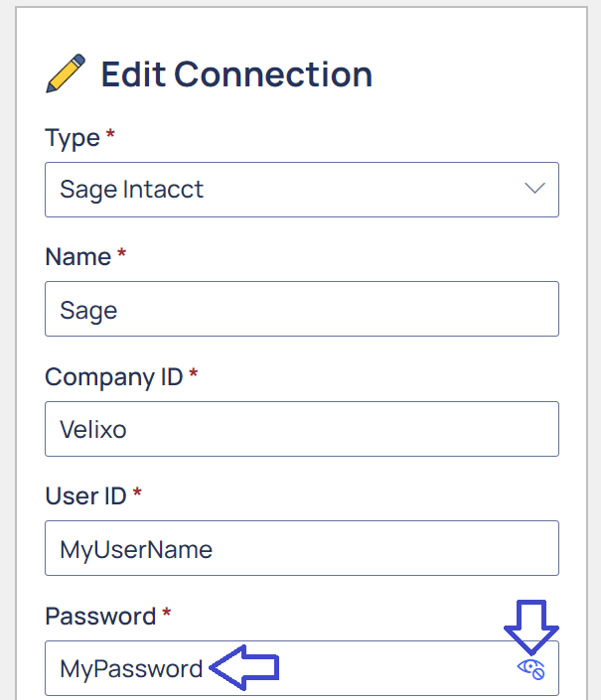
Task: Click the Type field label
Action: [73, 138]
